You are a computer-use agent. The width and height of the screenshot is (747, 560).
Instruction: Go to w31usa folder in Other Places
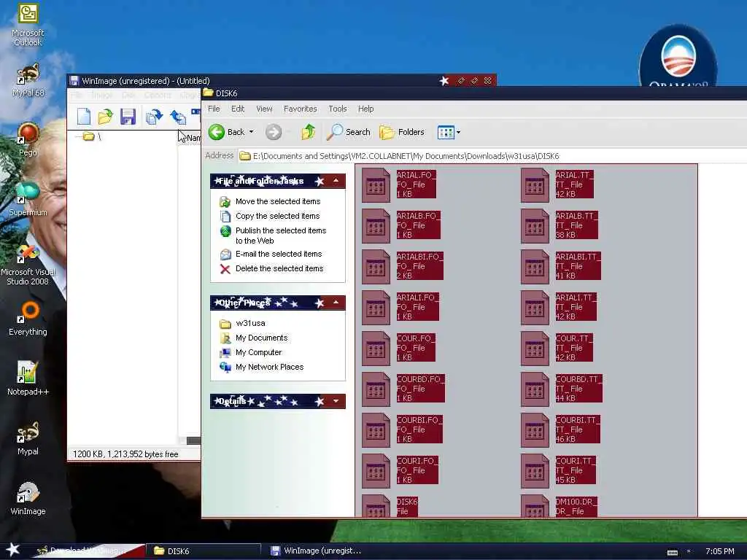coord(251,323)
